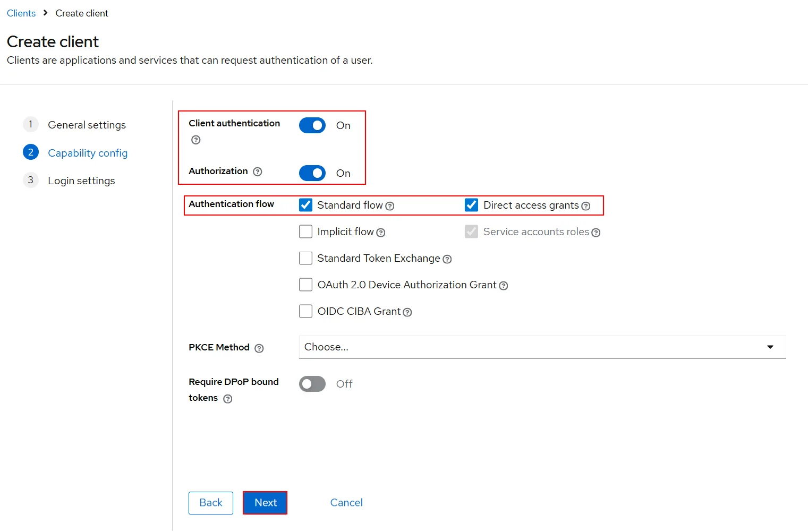Click the Standard flow help icon
This screenshot has height=532, width=808.
tap(390, 206)
